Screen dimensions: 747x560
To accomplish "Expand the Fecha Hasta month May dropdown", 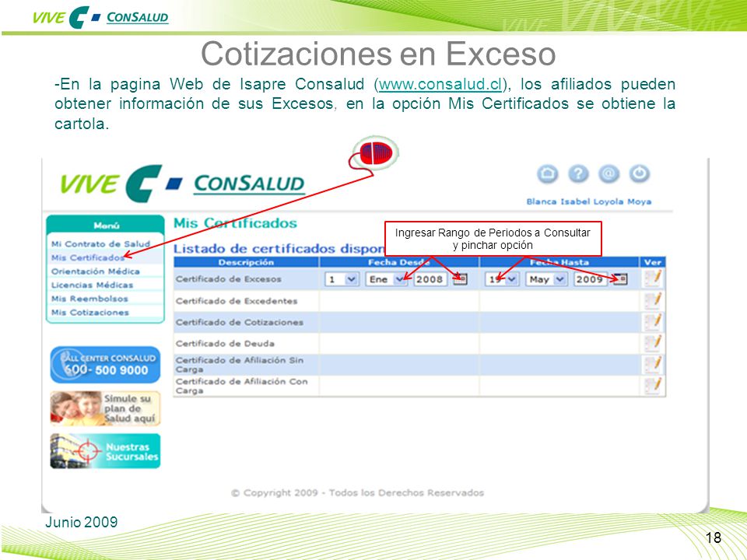I will point(560,279).
